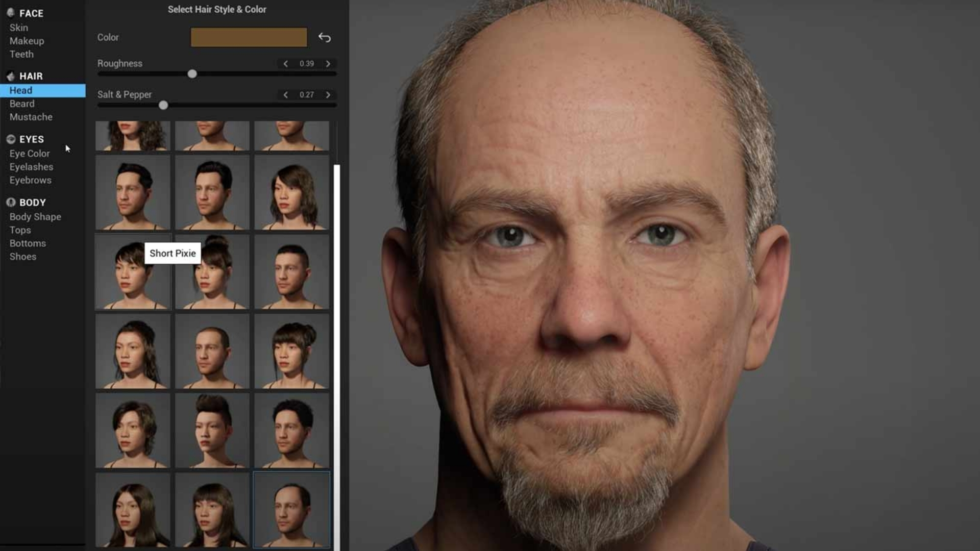The image size is (980, 551).
Task: Open the hair Color swatch picker
Action: click(x=249, y=37)
